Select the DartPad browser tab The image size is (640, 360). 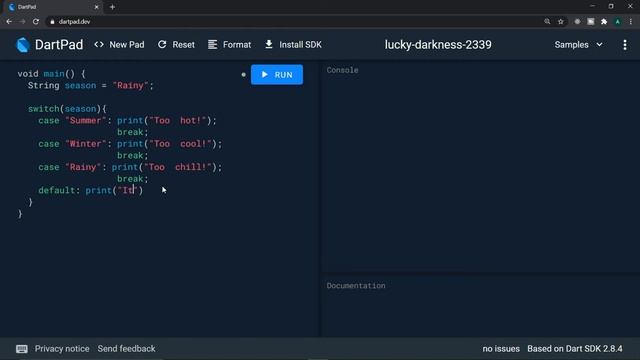53,7
